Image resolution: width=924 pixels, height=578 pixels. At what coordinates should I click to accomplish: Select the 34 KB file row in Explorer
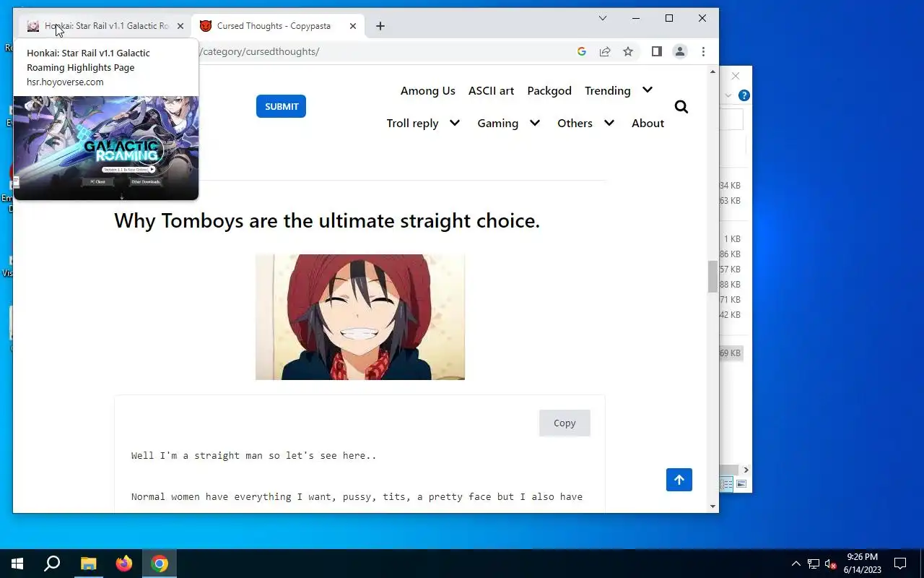pos(731,186)
